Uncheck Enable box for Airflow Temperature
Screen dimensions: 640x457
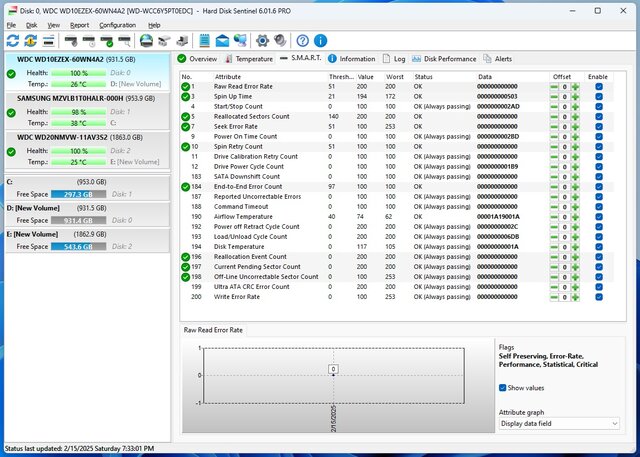click(x=599, y=217)
